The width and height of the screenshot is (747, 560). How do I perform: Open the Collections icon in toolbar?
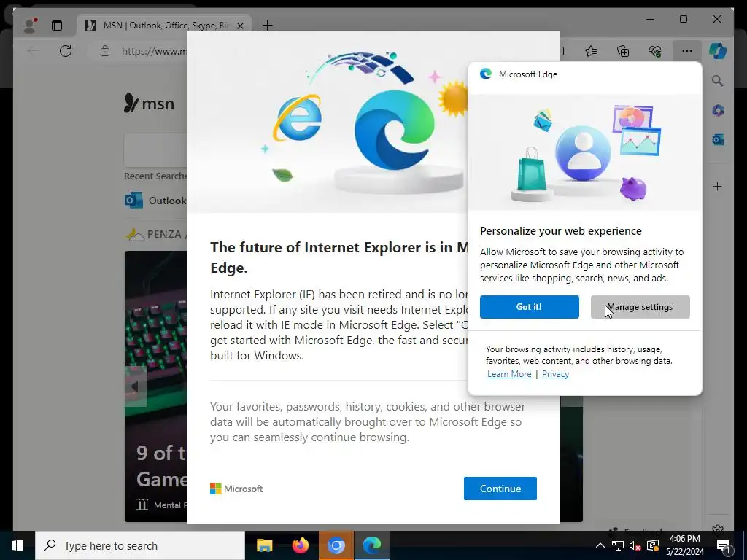click(623, 51)
